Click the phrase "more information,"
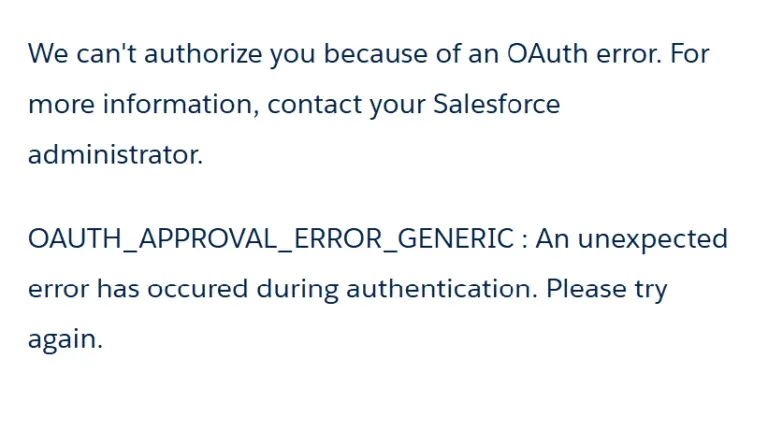The height and width of the screenshot is (431, 768). (x=143, y=105)
